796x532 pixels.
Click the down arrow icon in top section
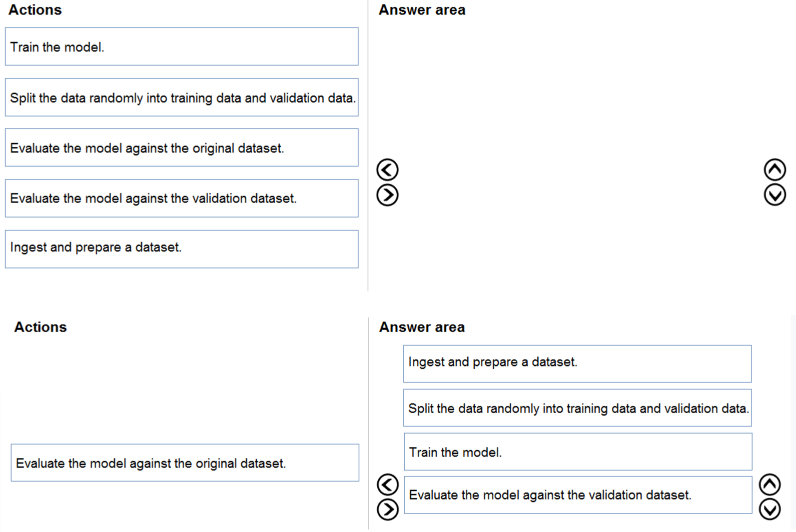point(774,195)
